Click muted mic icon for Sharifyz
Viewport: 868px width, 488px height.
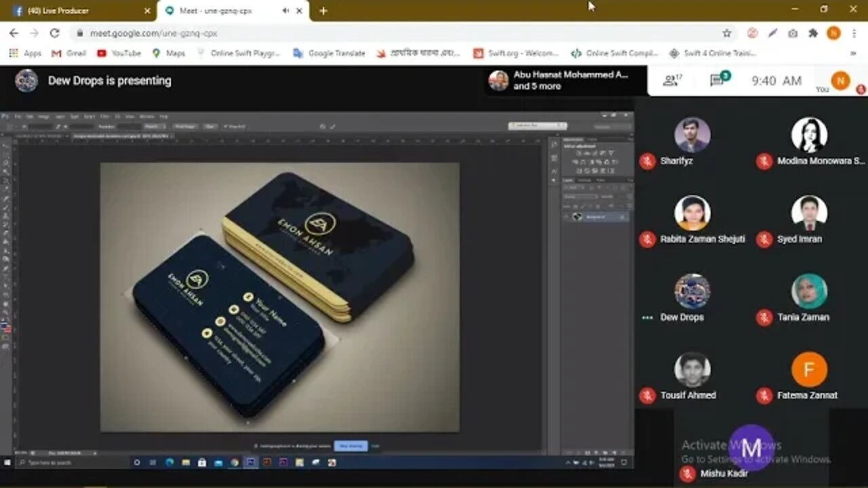[648, 161]
